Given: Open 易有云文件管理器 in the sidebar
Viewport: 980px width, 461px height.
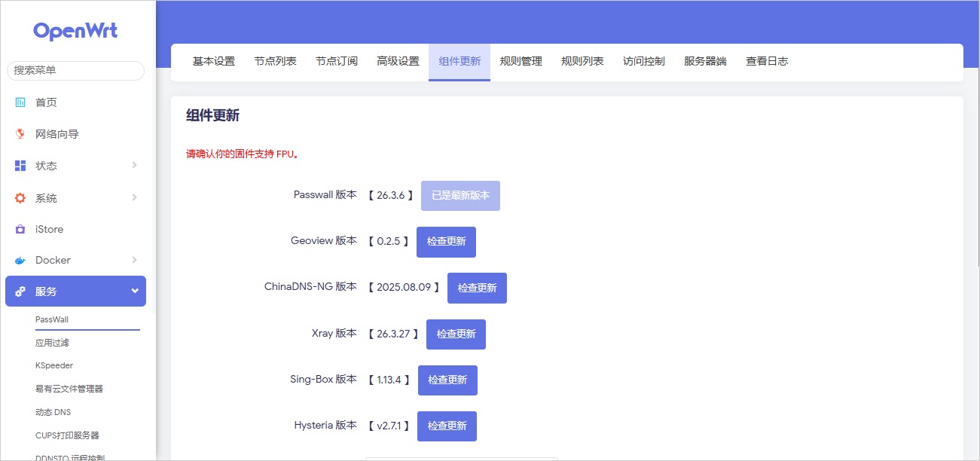Looking at the screenshot, I should (x=69, y=389).
